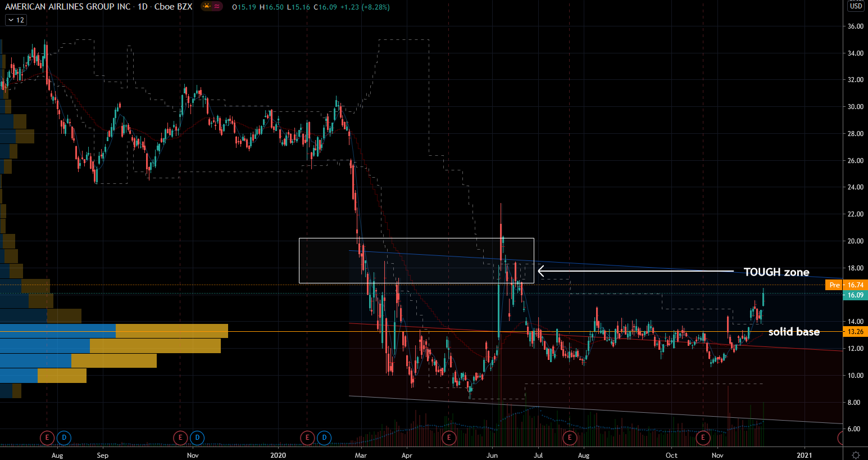Screen dimensions: 868x460
Task: Click the 34.00 price axis label
Action: click(855, 53)
